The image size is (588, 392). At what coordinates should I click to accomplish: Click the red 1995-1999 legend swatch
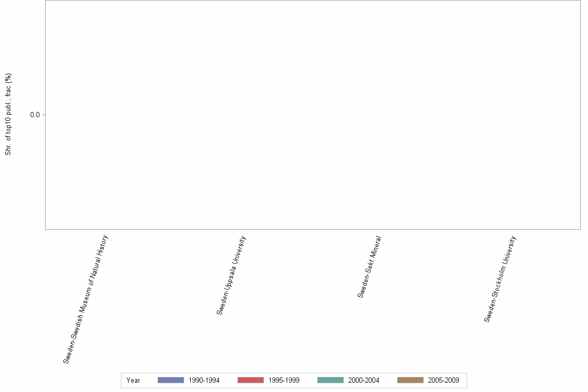coord(250,380)
